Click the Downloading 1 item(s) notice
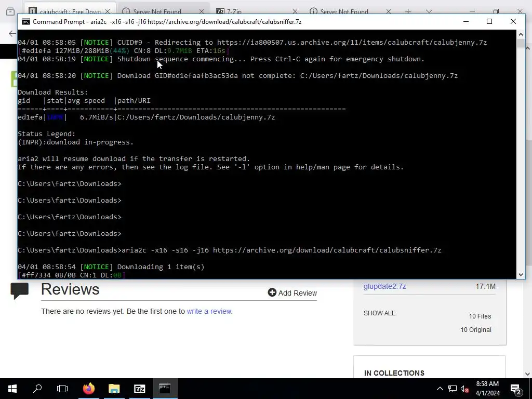Viewport: 532px width, 399px height. (x=111, y=267)
